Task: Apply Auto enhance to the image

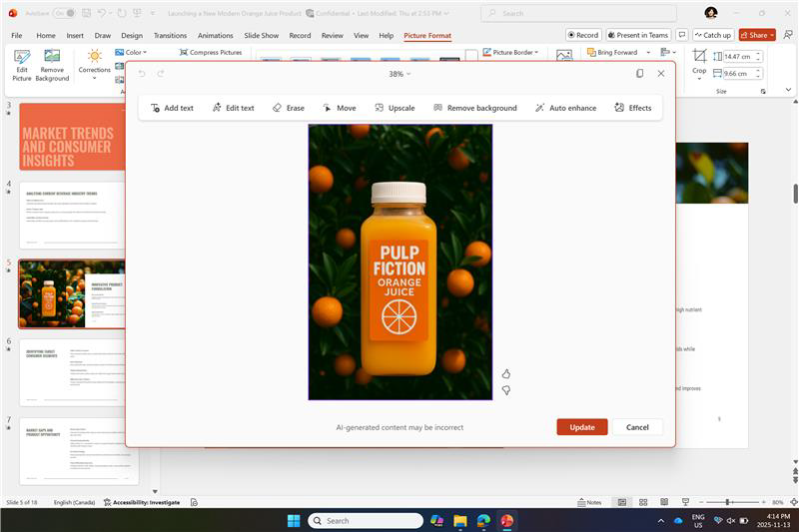Action: [x=565, y=108]
